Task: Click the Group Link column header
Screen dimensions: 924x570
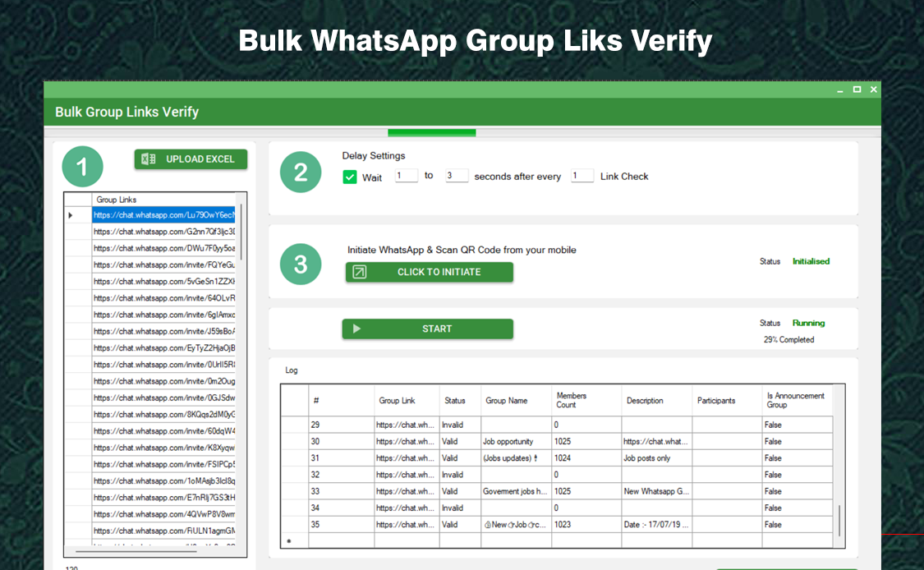Action: tap(407, 400)
